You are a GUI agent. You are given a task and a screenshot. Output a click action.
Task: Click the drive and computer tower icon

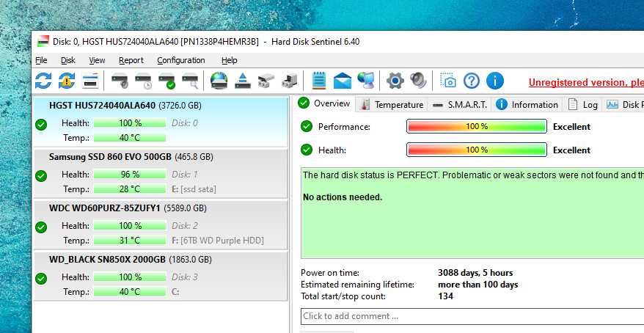pos(290,81)
